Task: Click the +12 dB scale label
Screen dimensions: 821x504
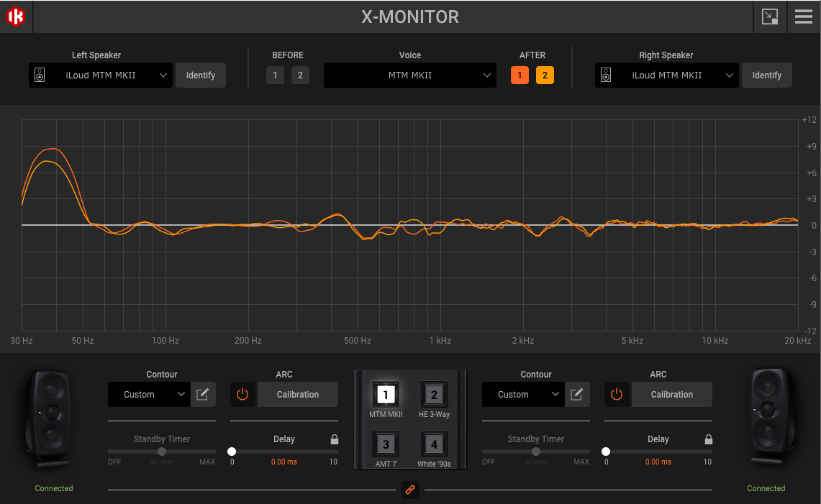Action: [x=809, y=120]
